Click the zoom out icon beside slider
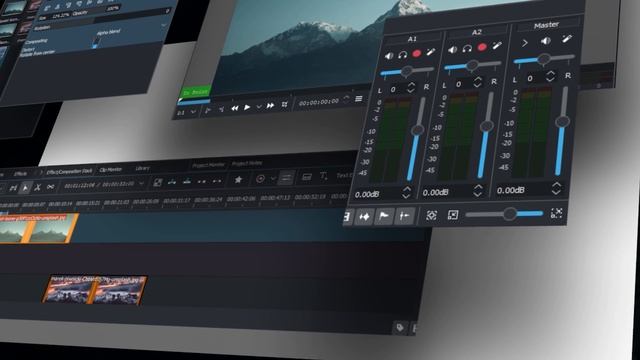 [x=453, y=215]
